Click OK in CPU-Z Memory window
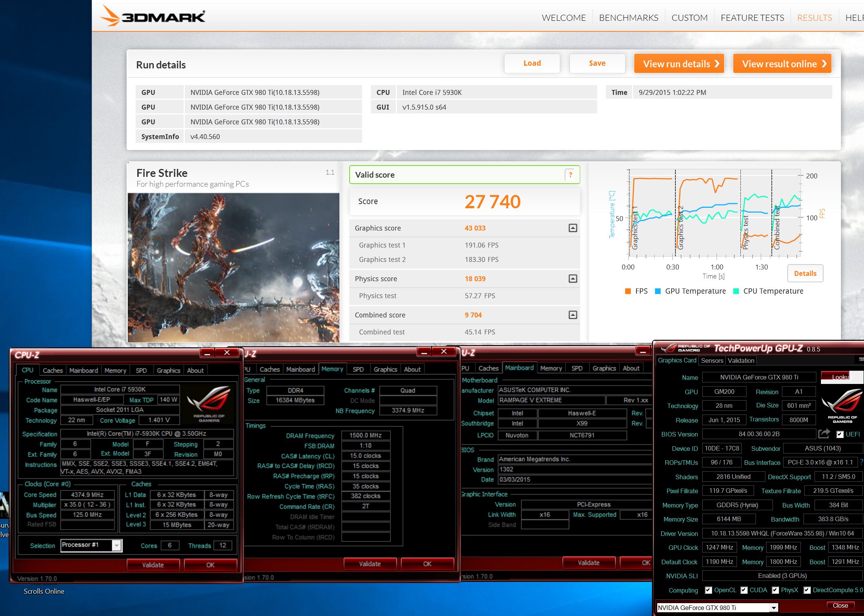 click(x=427, y=563)
